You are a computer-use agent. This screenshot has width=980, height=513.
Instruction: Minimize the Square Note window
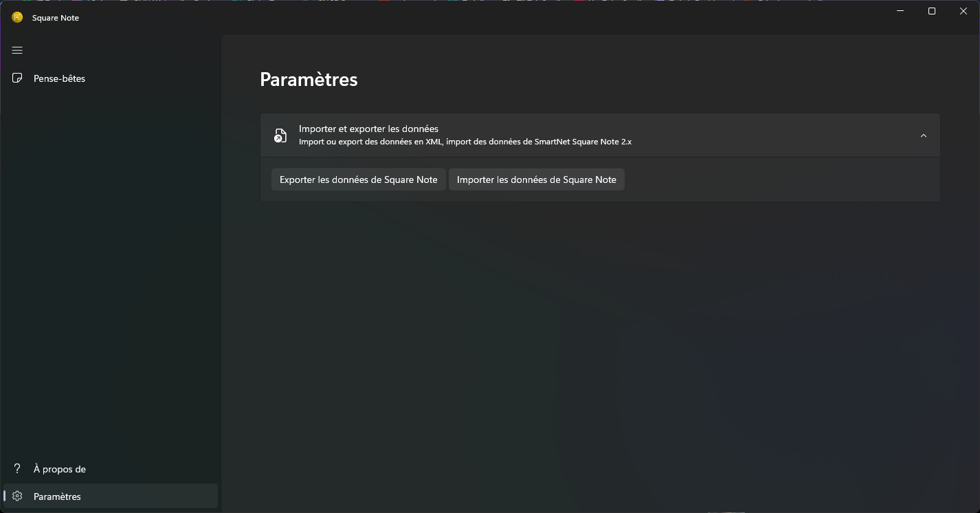(x=900, y=11)
